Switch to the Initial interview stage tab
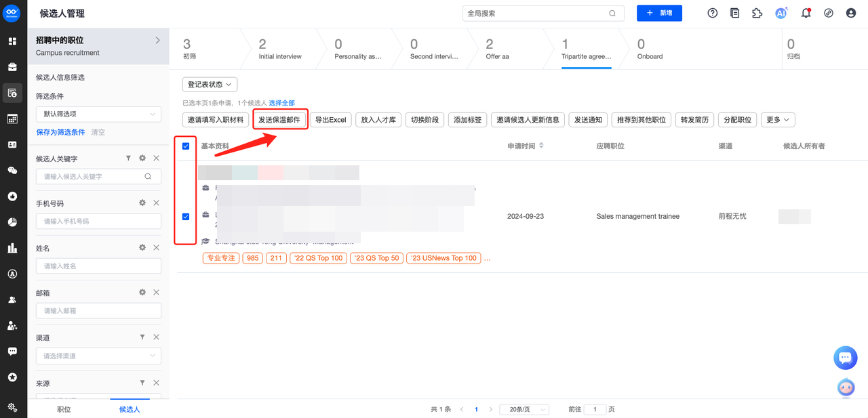Viewport: 868px width, 418px height. 279,49
